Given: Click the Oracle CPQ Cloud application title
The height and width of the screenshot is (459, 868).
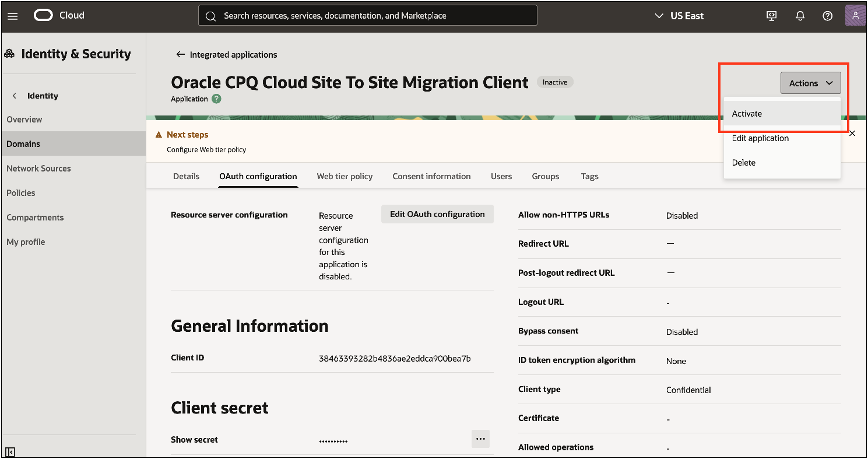Looking at the screenshot, I should coord(350,82).
